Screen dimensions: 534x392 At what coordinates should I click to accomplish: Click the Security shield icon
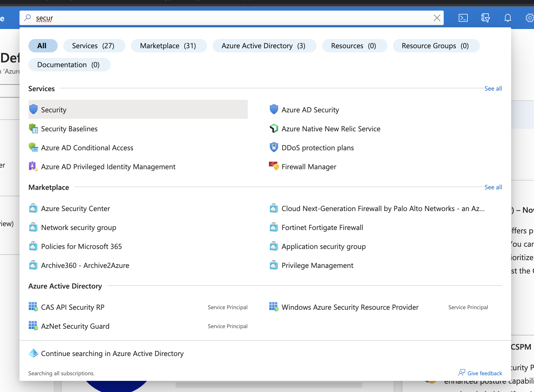tap(33, 109)
